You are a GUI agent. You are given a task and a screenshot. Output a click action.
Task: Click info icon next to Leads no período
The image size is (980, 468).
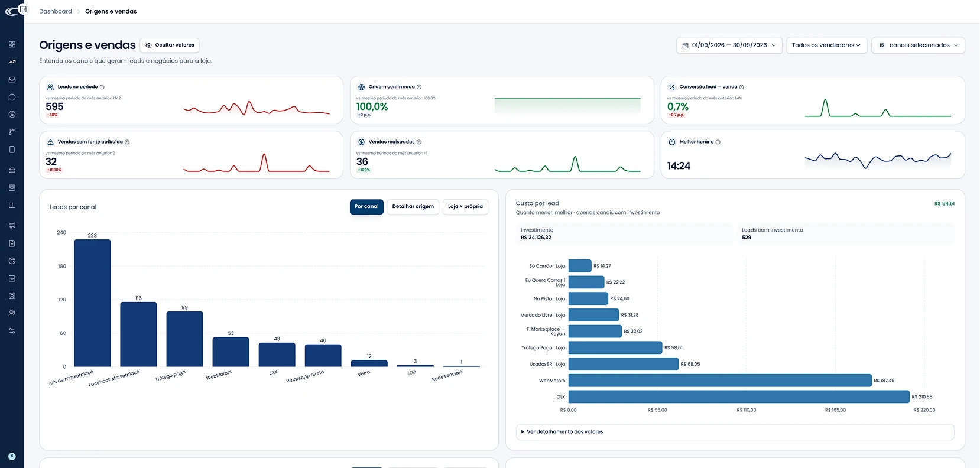tap(102, 87)
